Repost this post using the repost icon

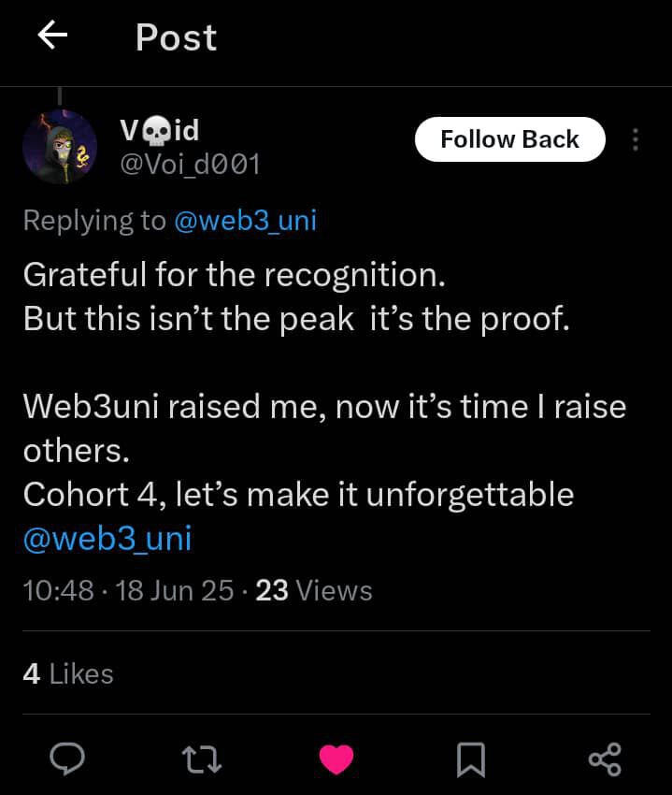tap(201, 758)
